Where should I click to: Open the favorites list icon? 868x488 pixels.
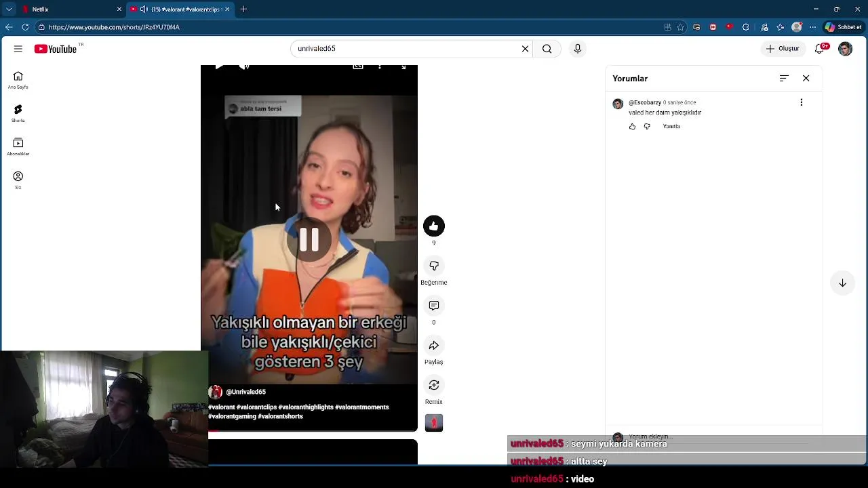pos(781,27)
